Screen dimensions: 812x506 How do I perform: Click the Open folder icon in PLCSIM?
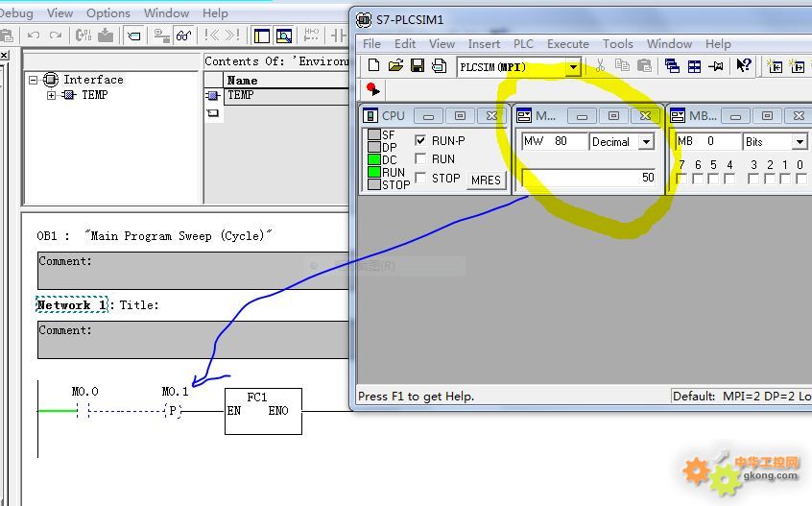(x=395, y=66)
